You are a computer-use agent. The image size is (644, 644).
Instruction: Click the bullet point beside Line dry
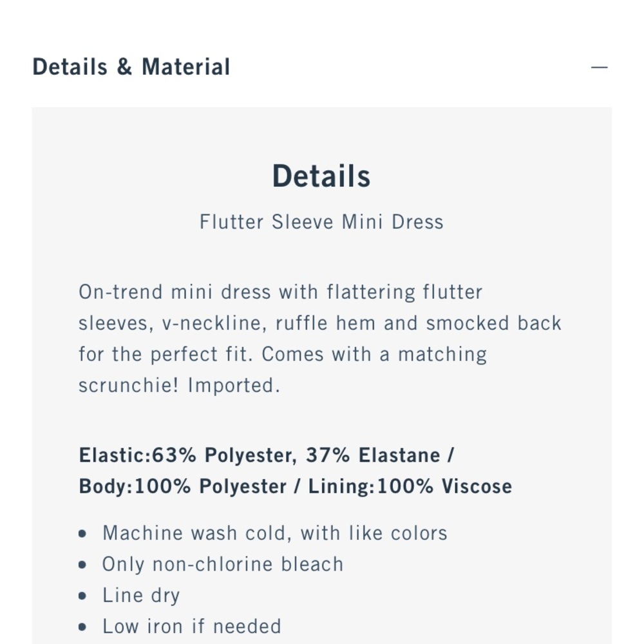pos(82,595)
